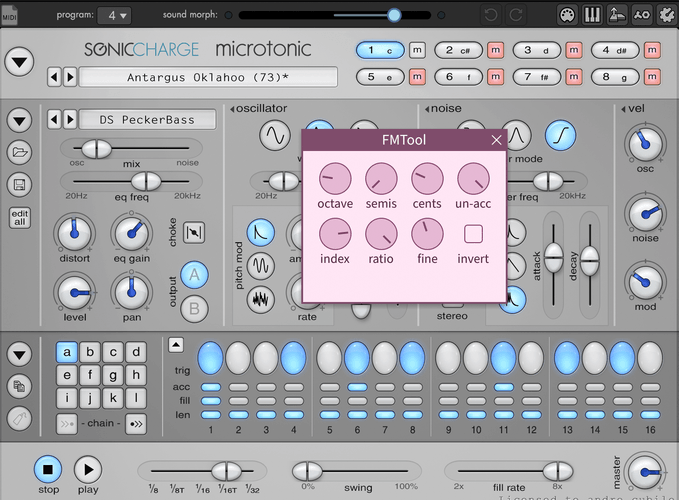Toggle fill on step 1
This screenshot has height=500, width=679.
tap(211, 401)
